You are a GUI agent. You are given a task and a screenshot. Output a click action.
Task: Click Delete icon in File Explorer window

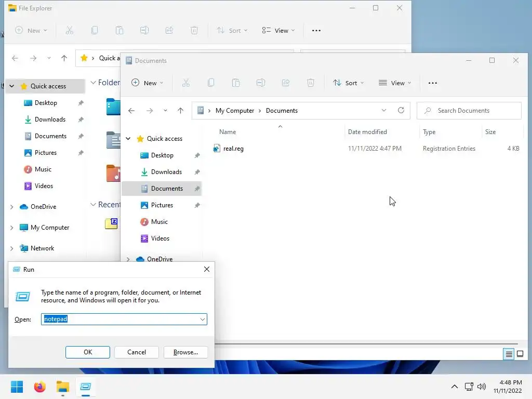194,31
